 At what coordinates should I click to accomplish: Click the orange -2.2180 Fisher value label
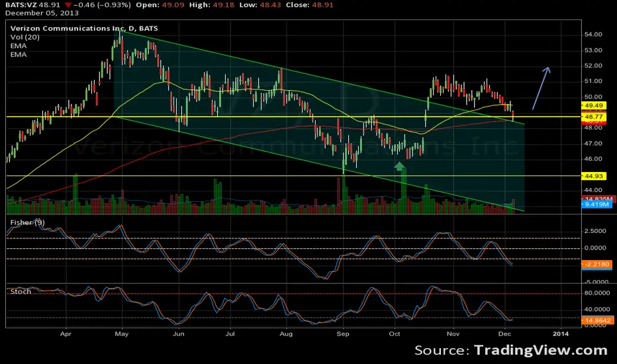click(x=596, y=264)
